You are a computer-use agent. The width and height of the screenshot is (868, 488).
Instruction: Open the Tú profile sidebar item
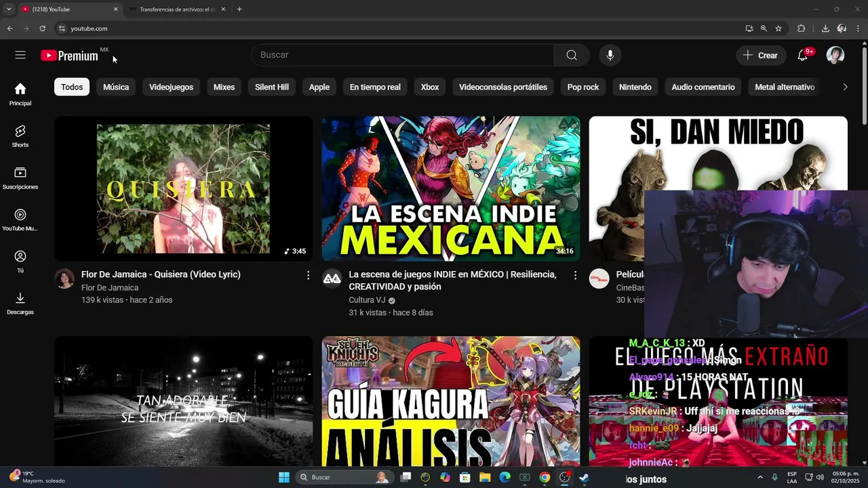coord(20,261)
